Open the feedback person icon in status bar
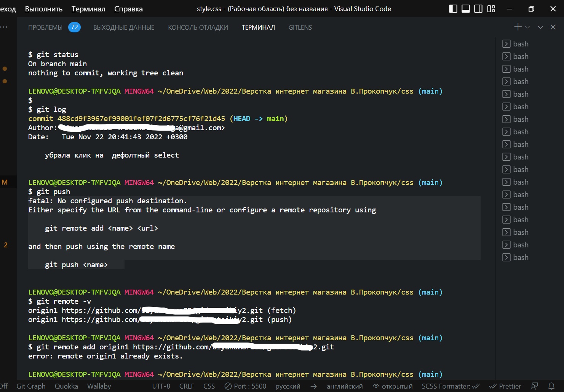 point(535,386)
